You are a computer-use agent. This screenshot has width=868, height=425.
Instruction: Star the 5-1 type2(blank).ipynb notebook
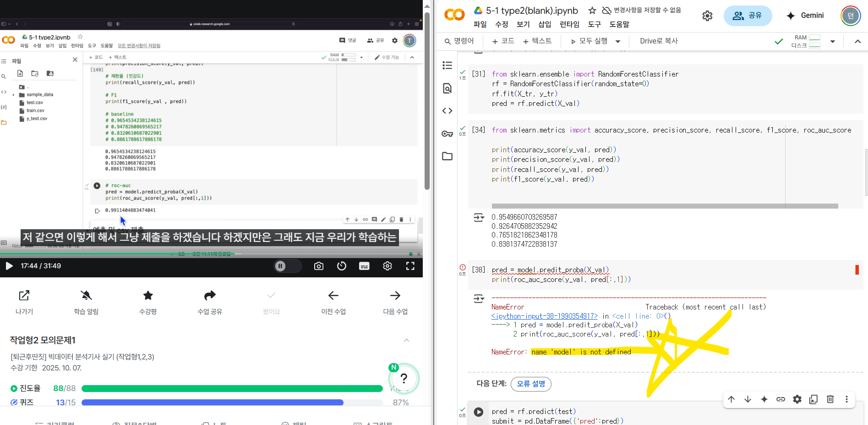[592, 11]
